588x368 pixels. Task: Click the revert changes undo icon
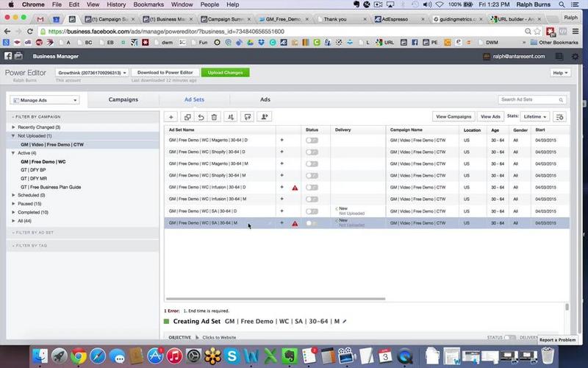coord(201,117)
